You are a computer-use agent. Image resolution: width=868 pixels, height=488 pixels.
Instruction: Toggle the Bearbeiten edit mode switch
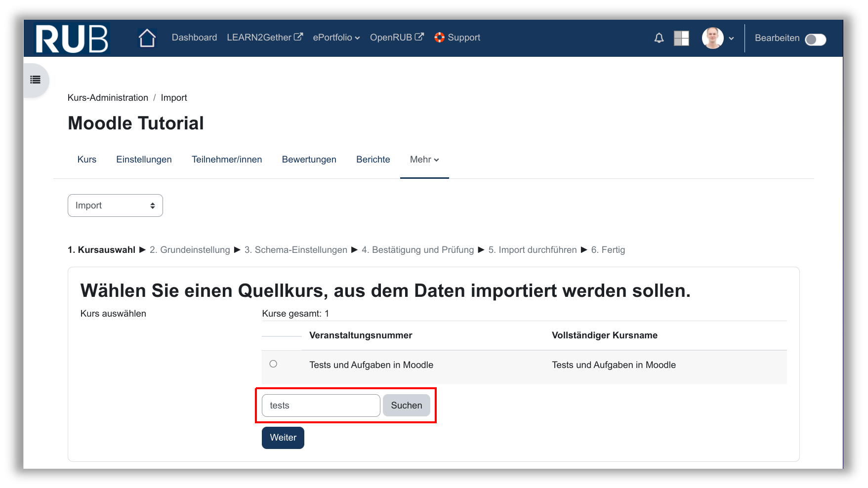click(x=815, y=40)
